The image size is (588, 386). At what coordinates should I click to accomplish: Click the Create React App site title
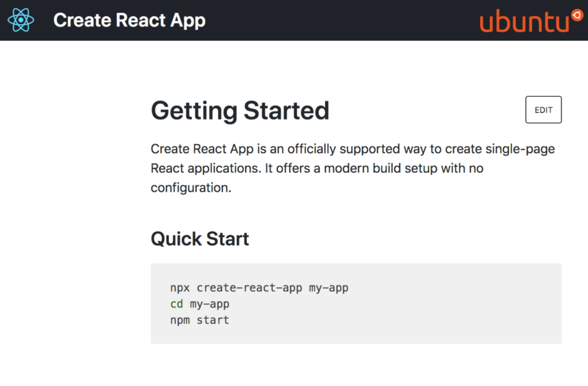click(x=129, y=20)
